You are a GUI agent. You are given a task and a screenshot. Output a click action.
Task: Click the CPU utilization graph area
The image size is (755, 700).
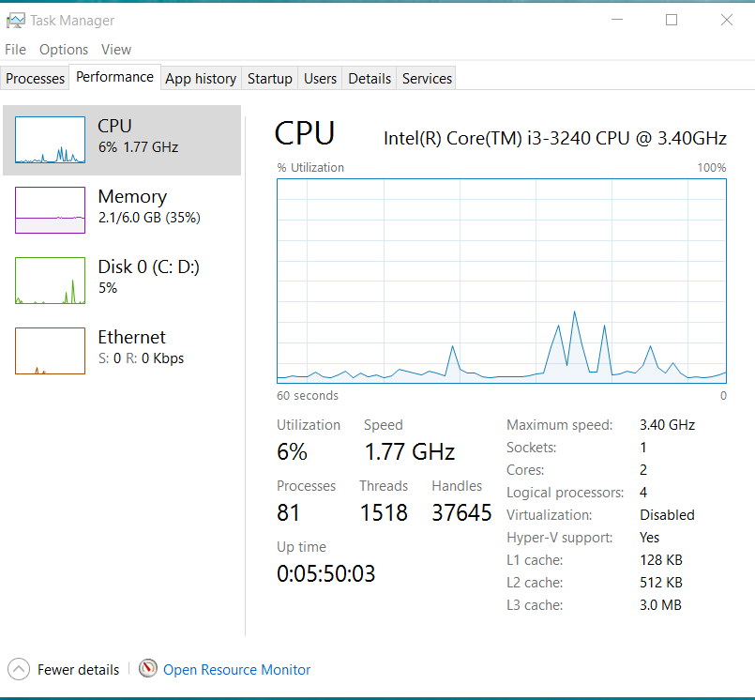coord(502,281)
